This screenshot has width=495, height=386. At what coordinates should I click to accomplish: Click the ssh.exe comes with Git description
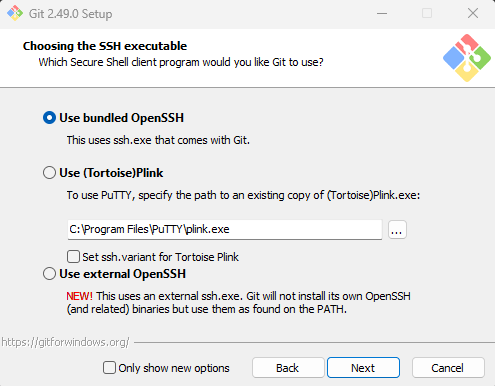click(158, 140)
